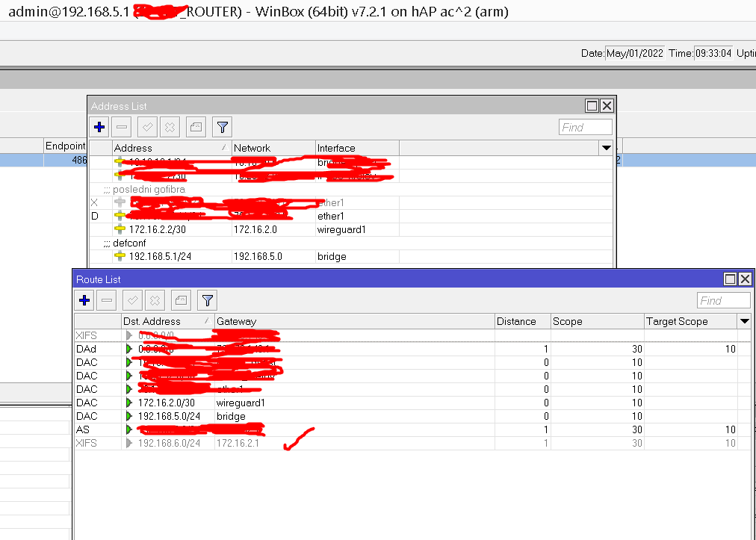
Task: Expand column dropdown arrow in Route List
Action: pos(745,321)
